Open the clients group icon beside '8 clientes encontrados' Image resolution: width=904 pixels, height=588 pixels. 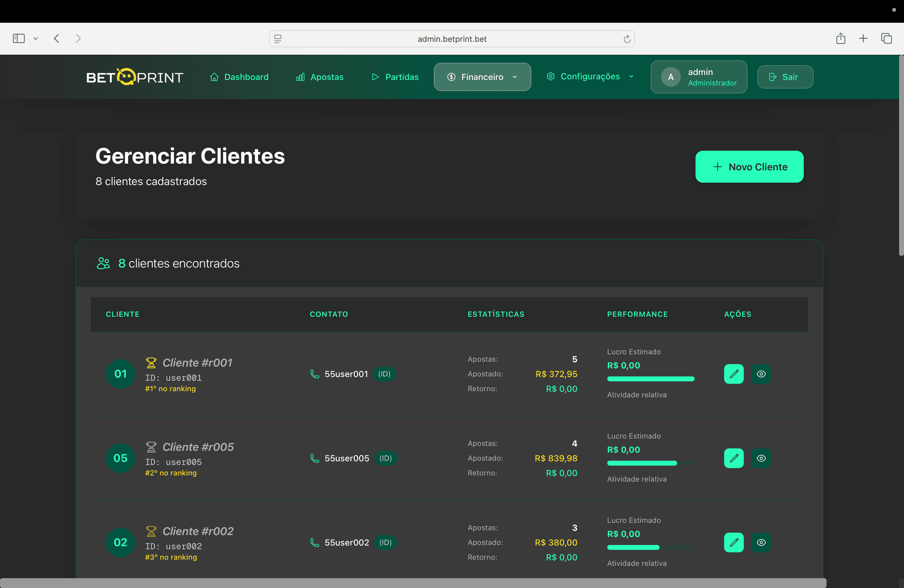pos(103,263)
